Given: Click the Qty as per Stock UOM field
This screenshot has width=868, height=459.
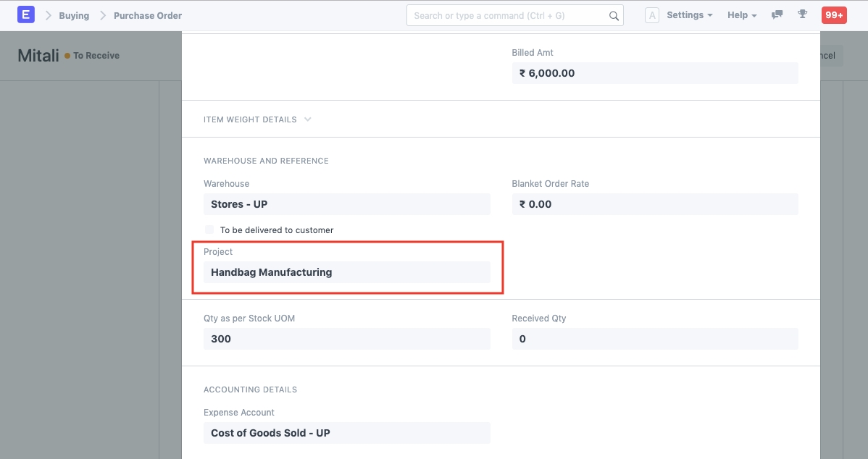Looking at the screenshot, I should pyautogui.click(x=346, y=339).
